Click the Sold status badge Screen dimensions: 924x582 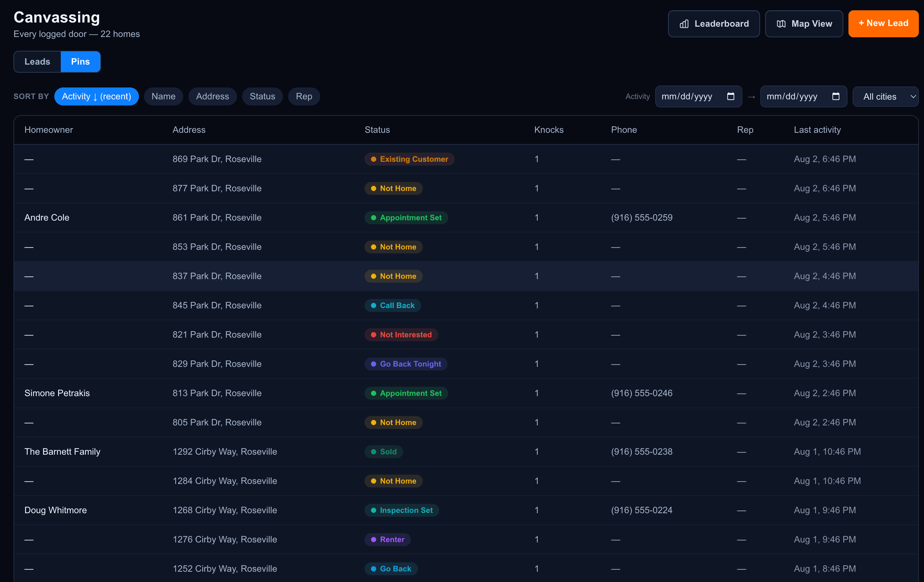(x=383, y=451)
